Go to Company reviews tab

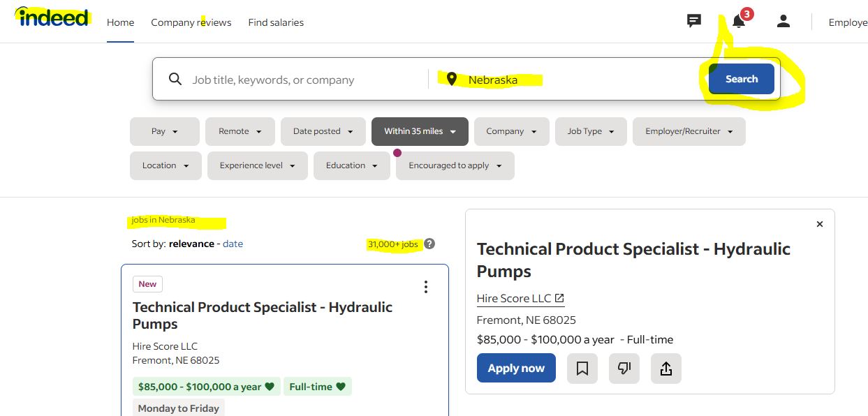[191, 22]
